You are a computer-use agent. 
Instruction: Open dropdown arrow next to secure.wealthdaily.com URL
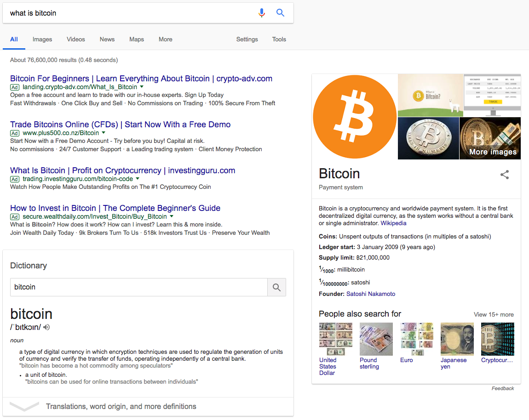pyautogui.click(x=172, y=216)
